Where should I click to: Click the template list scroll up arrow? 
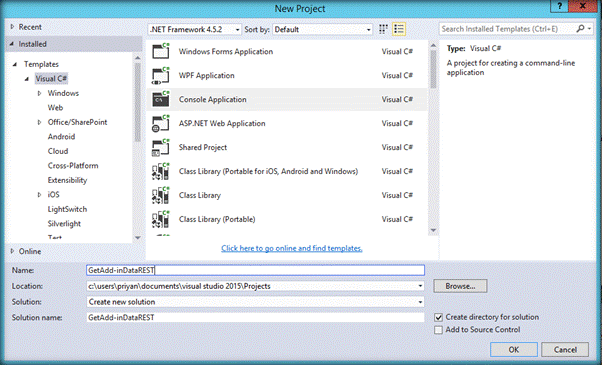click(433, 46)
